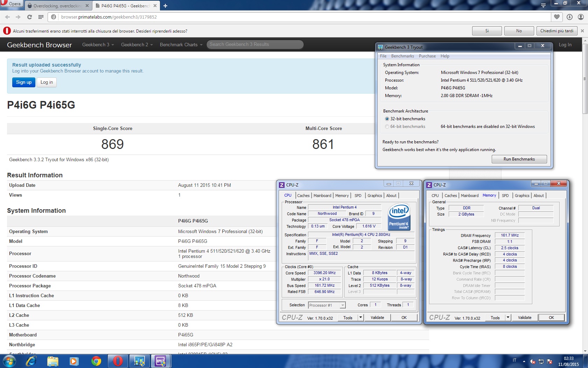Open Opera downloads icon

point(569,17)
